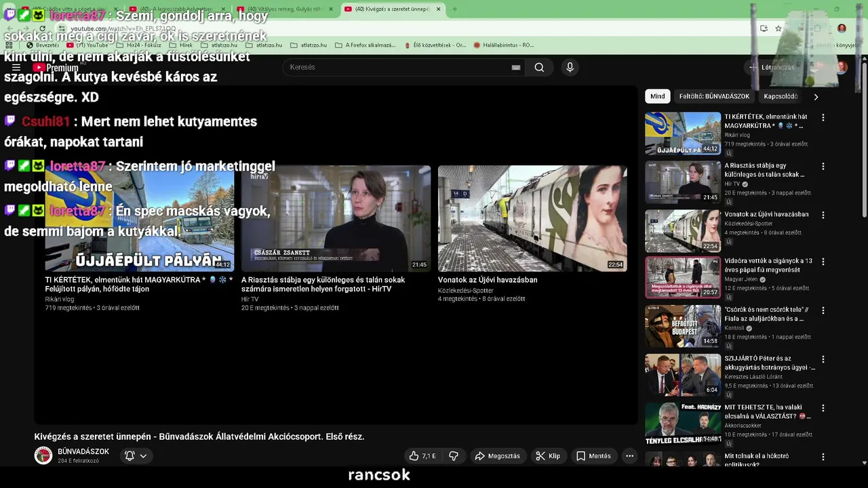This screenshot has height=488, width=868.
Task: Click the YouTube Premium logo
Action: (56, 67)
